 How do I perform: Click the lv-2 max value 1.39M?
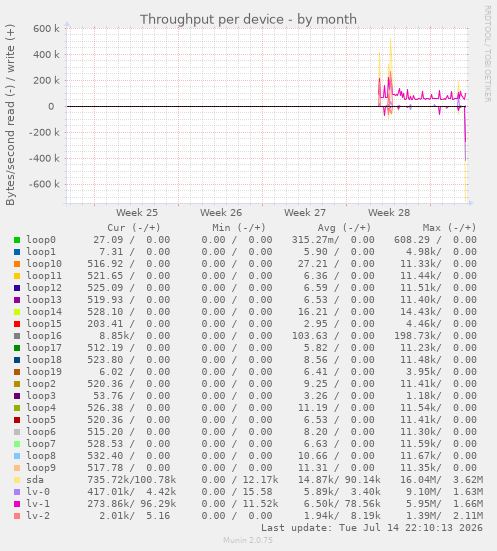click(424, 516)
